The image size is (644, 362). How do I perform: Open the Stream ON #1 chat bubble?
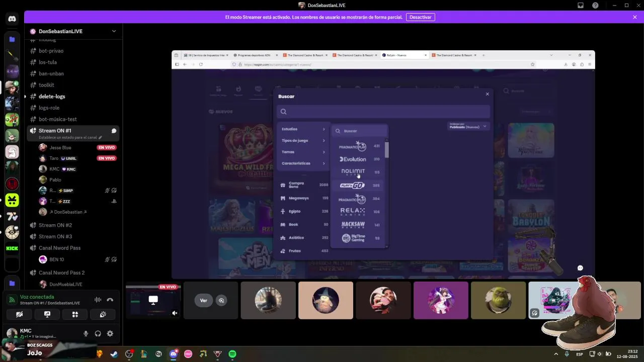point(114,131)
